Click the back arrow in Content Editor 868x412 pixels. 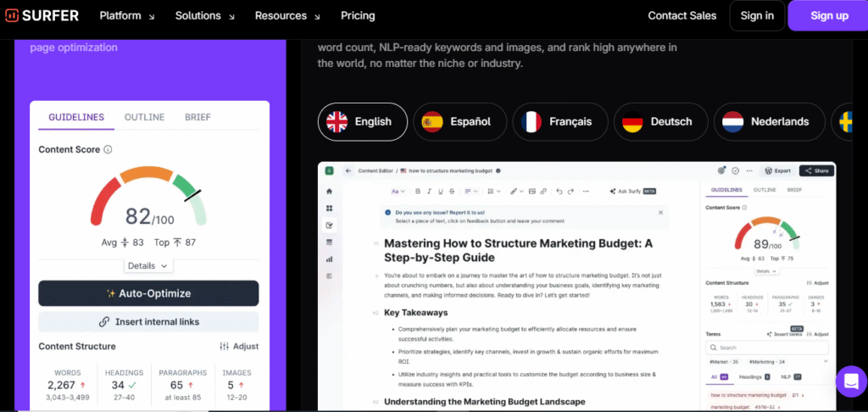coord(348,170)
